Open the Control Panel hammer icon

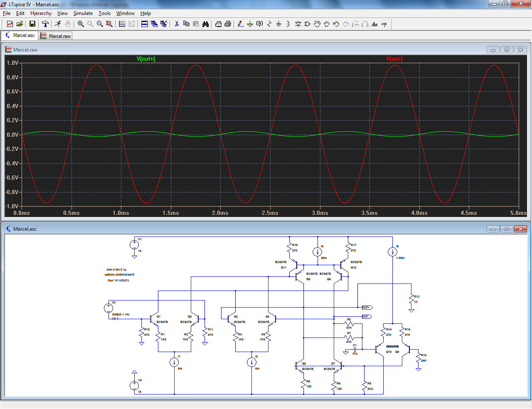pyautogui.click(x=45, y=24)
